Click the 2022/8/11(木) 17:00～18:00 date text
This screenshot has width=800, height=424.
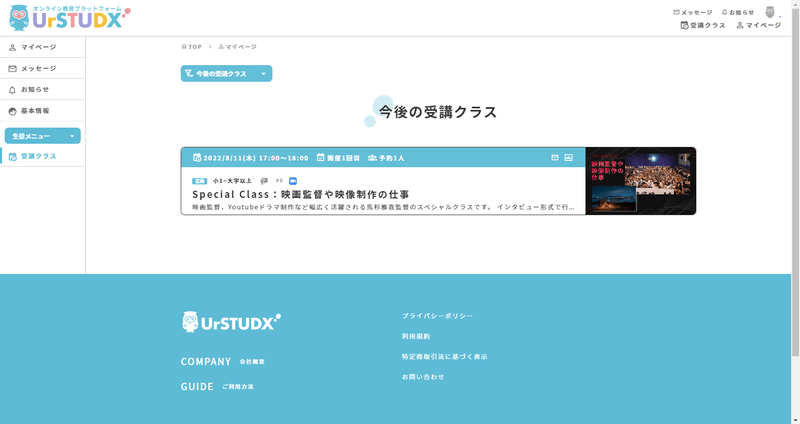point(256,158)
